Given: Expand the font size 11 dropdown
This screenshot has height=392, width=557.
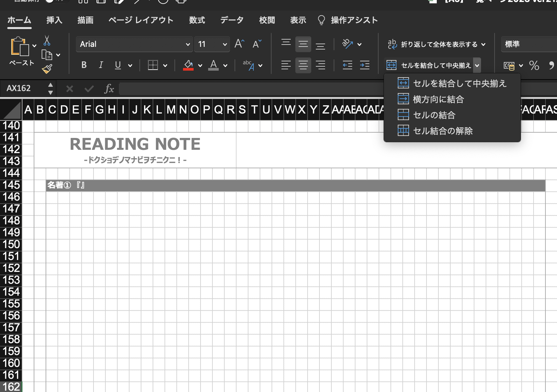Looking at the screenshot, I should click(225, 44).
